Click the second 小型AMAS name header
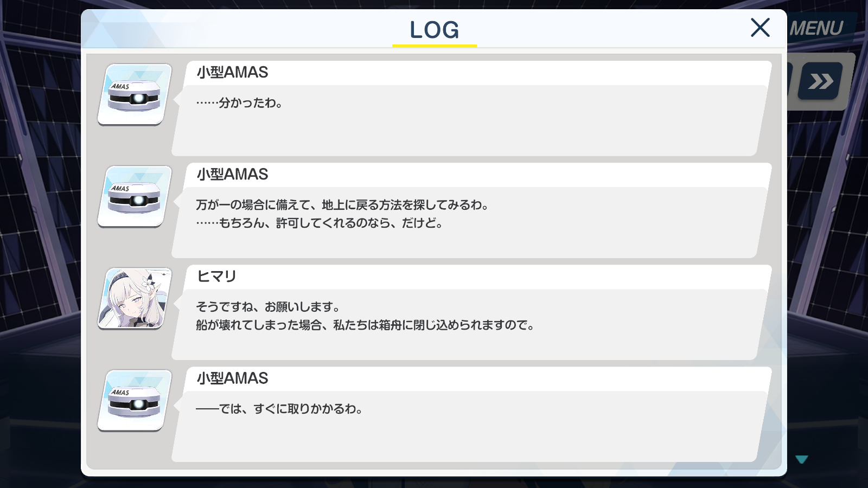Screen dimensions: 868x488 (232, 174)
